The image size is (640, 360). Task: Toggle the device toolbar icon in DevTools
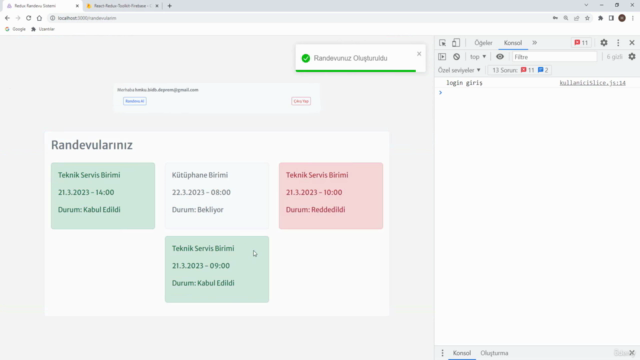coord(456,42)
